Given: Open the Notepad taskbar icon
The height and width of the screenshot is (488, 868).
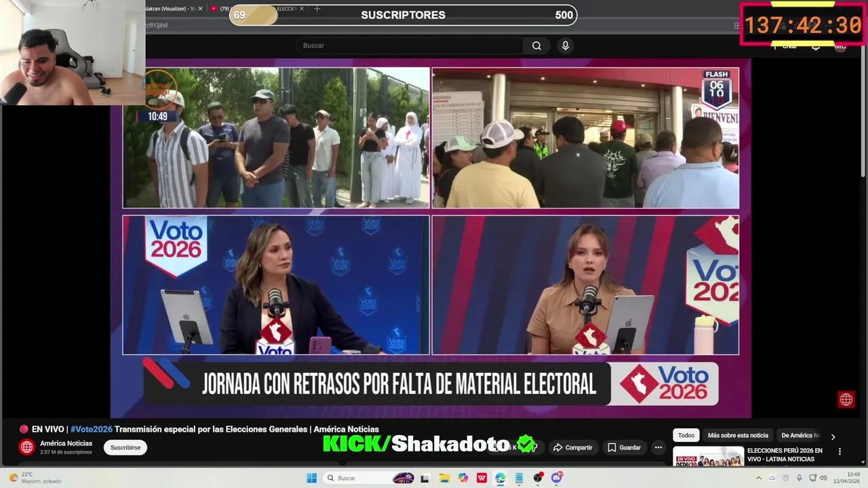Looking at the screenshot, I should [x=519, y=478].
